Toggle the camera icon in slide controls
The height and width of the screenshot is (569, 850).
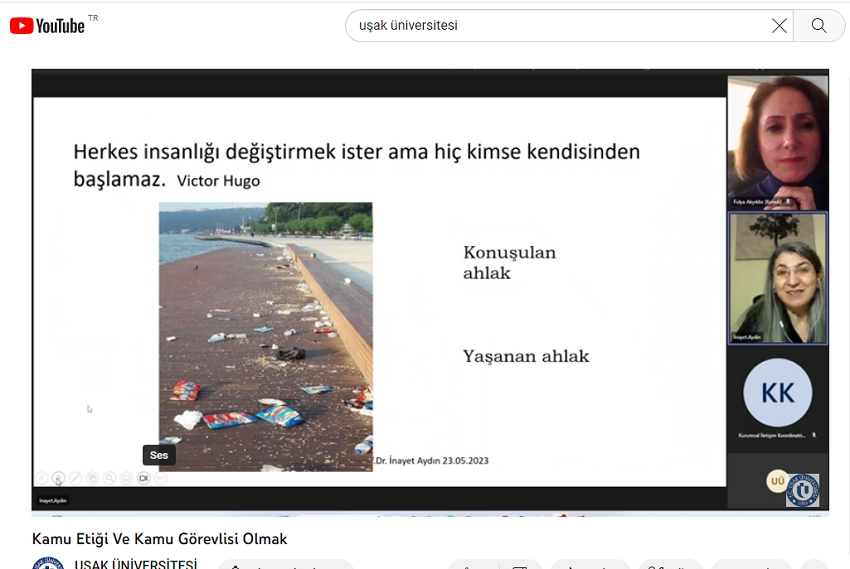(143, 478)
